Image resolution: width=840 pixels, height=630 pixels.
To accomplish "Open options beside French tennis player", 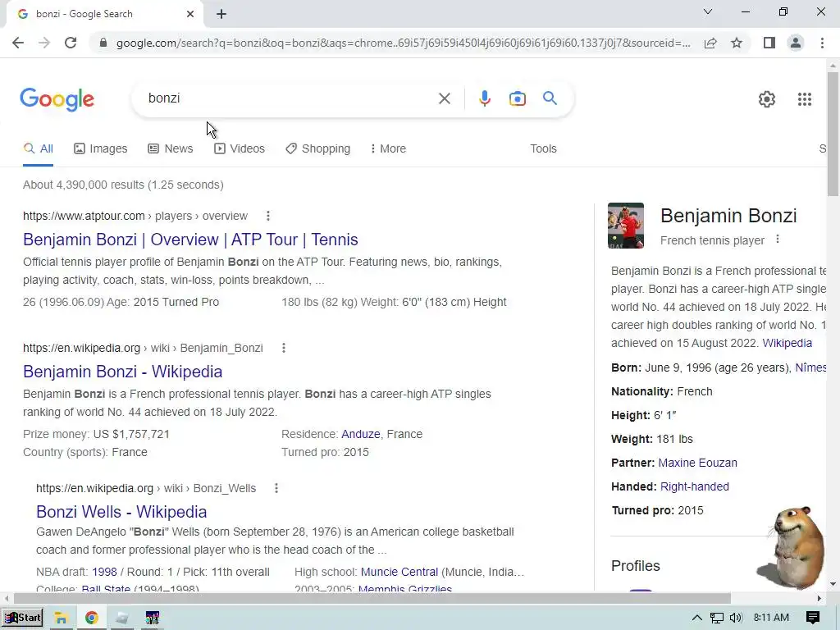I will click(x=778, y=240).
